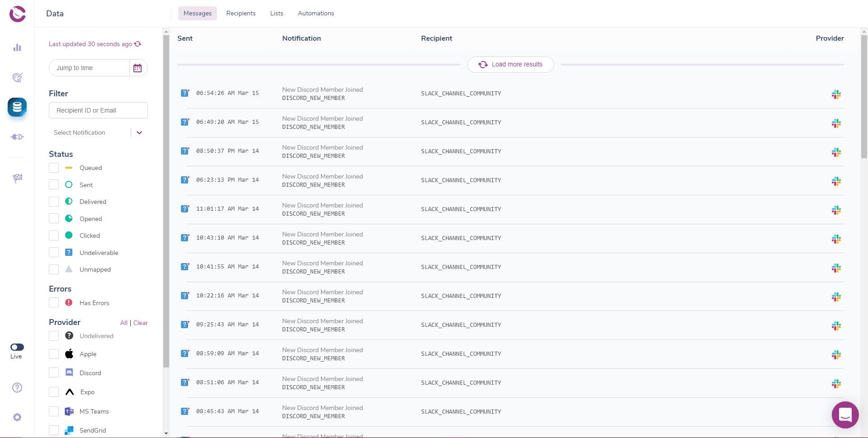Click the calendar icon beside Jump to time
The width and height of the screenshot is (868, 438).
tap(138, 67)
